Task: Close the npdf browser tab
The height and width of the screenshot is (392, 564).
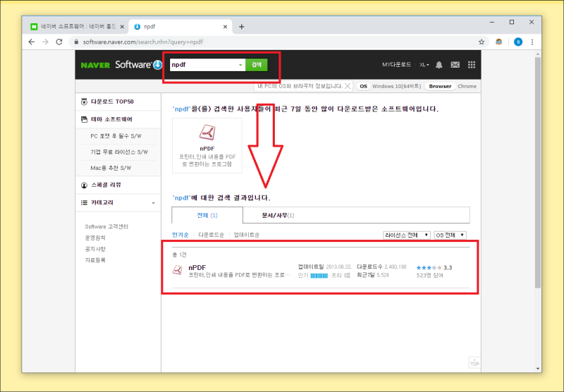Action: pos(225,27)
